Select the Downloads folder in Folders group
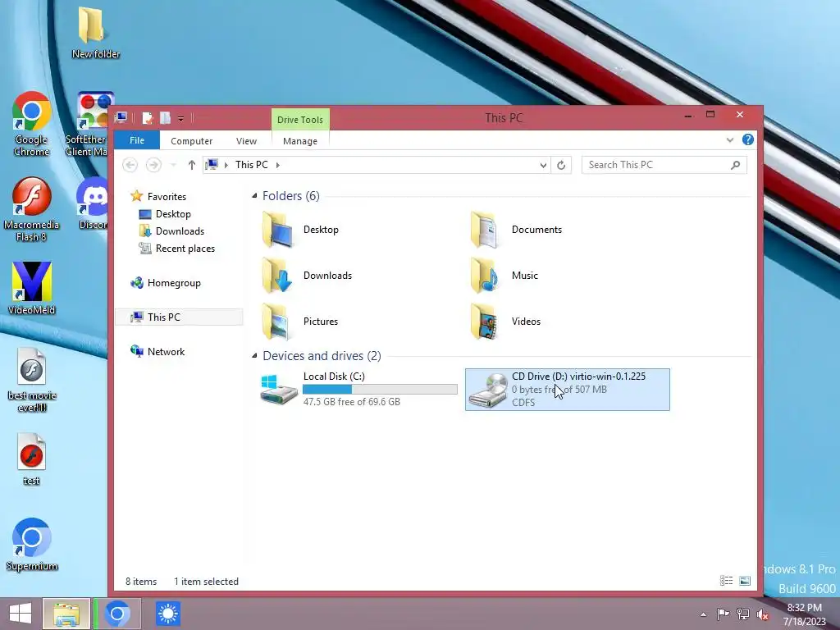 [x=307, y=276]
